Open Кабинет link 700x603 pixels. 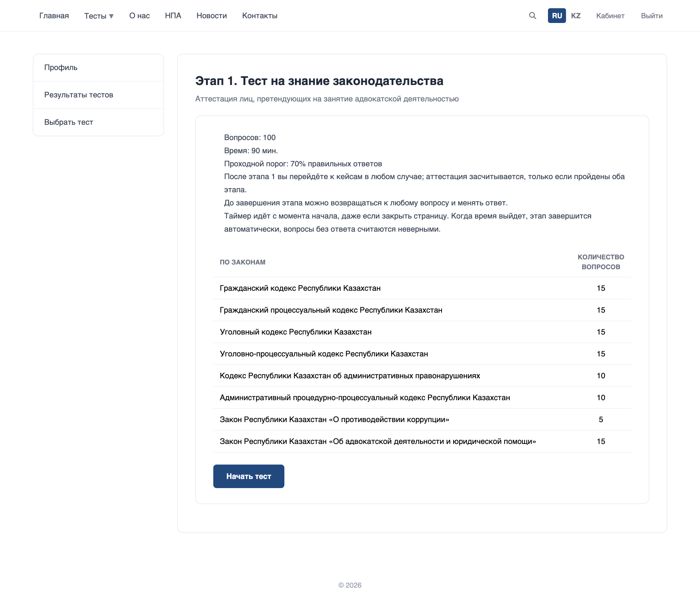(610, 16)
